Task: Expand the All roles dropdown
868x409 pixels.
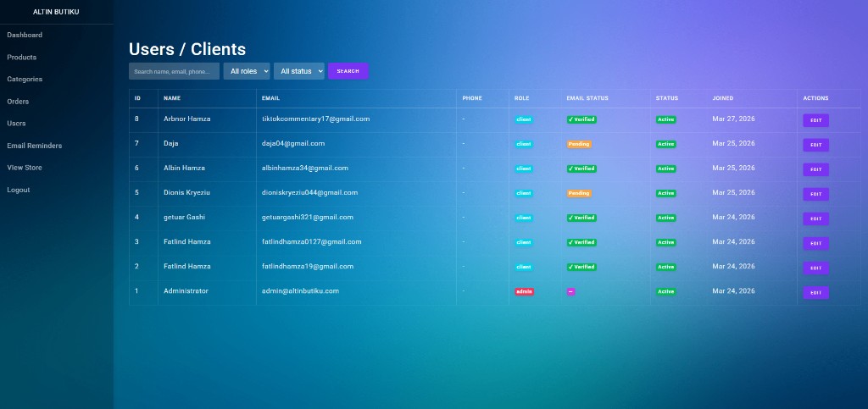Action: (247, 71)
